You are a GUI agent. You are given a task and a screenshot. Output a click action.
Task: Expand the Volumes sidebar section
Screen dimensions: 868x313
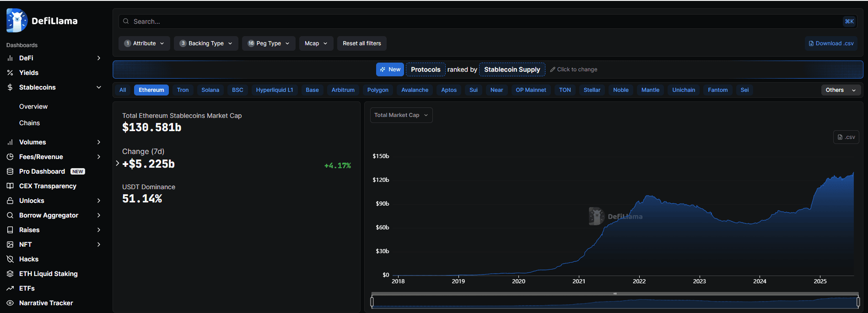tap(99, 142)
